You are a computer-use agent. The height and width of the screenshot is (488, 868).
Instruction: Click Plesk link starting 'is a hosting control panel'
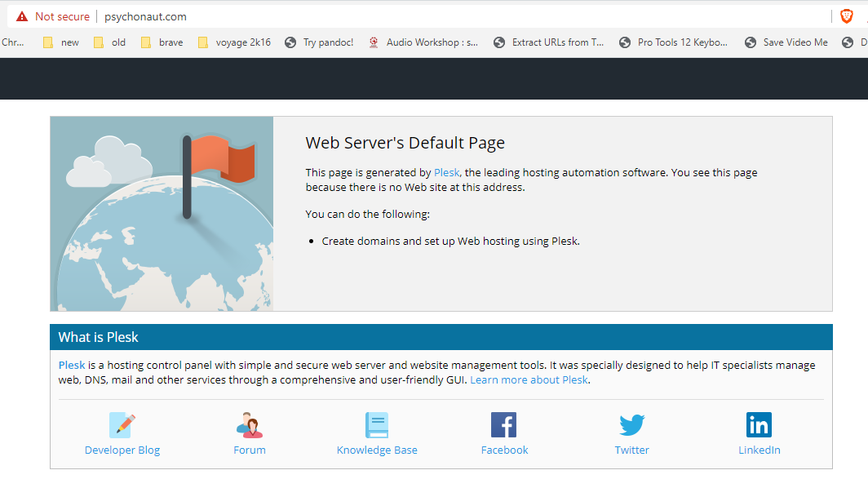click(72, 366)
